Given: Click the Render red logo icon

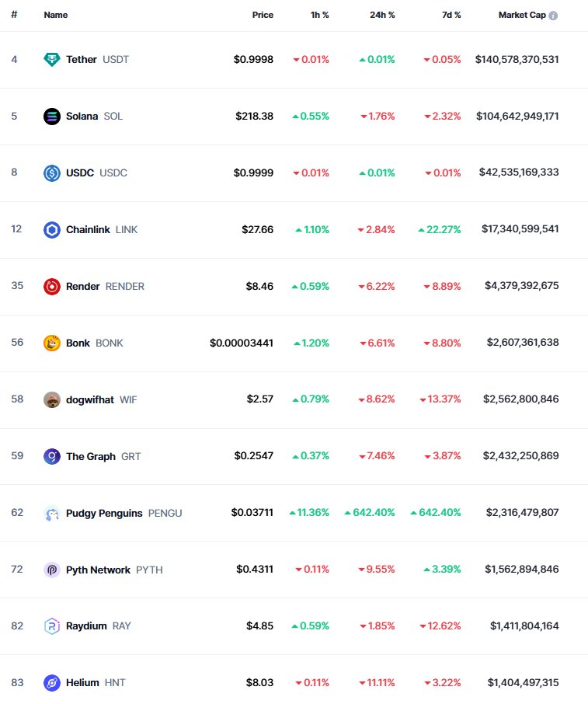Looking at the screenshot, I should (x=51, y=287).
